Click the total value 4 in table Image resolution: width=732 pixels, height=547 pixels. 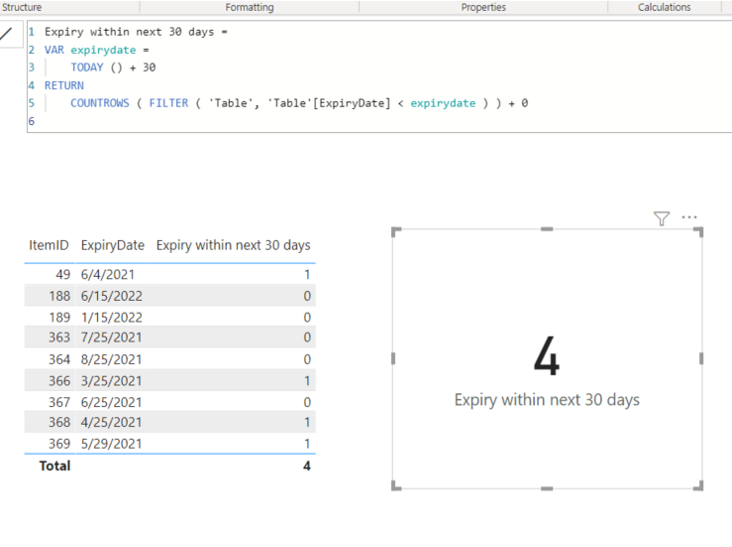pos(307,466)
